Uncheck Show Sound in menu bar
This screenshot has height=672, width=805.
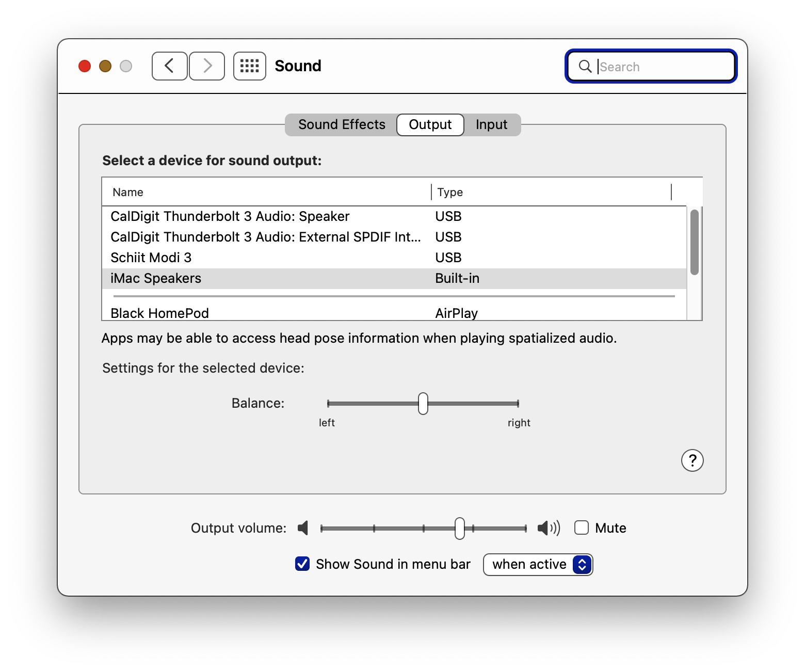click(302, 564)
